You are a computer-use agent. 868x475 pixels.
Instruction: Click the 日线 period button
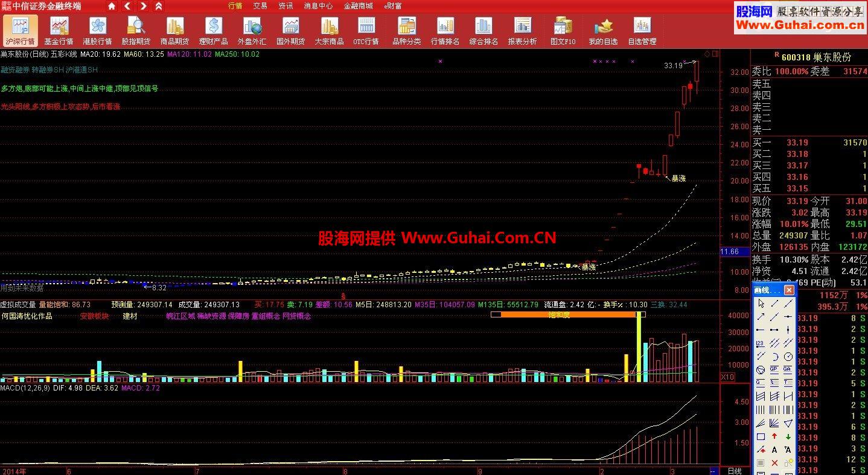coord(735,471)
